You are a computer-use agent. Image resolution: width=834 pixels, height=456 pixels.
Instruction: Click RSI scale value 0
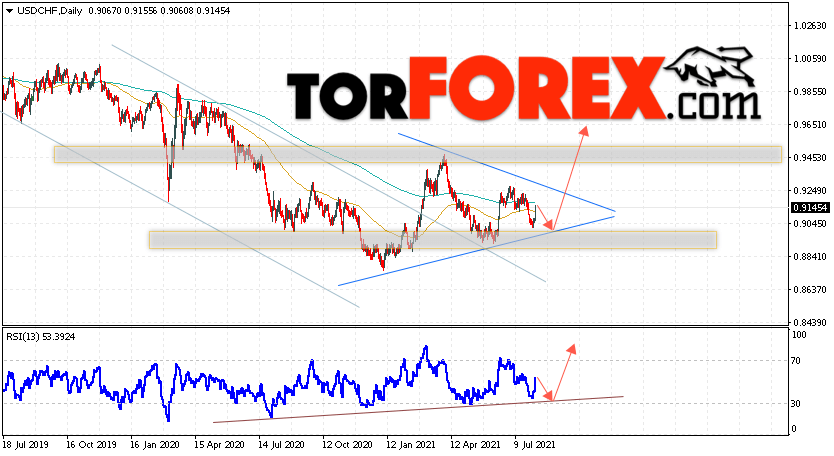point(794,429)
